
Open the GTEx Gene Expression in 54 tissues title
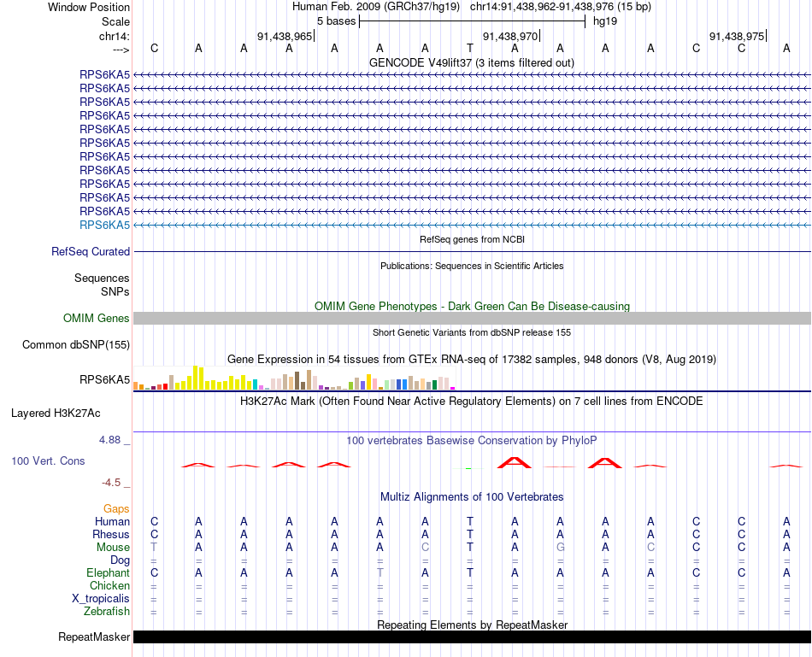(471, 360)
